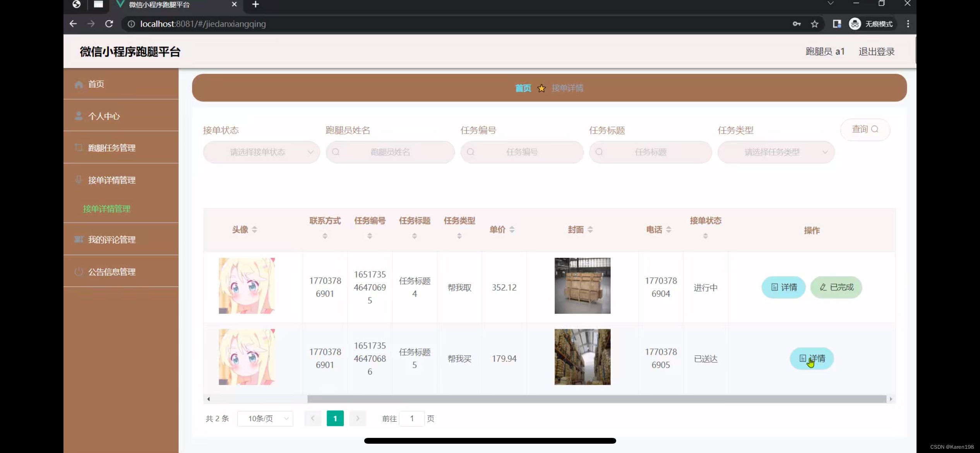The width and height of the screenshot is (980, 453).
Task: Click the avatar in the 帮我取 row
Action: click(247, 286)
